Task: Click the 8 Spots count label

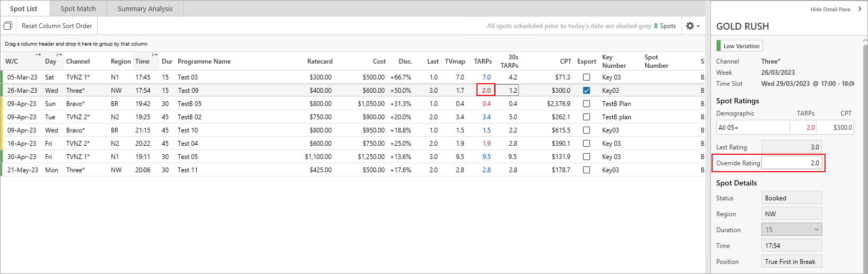Action: pos(665,26)
